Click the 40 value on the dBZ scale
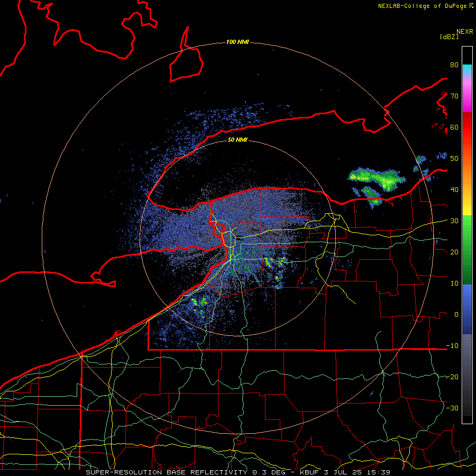The height and width of the screenshot is (476, 476). [454, 190]
